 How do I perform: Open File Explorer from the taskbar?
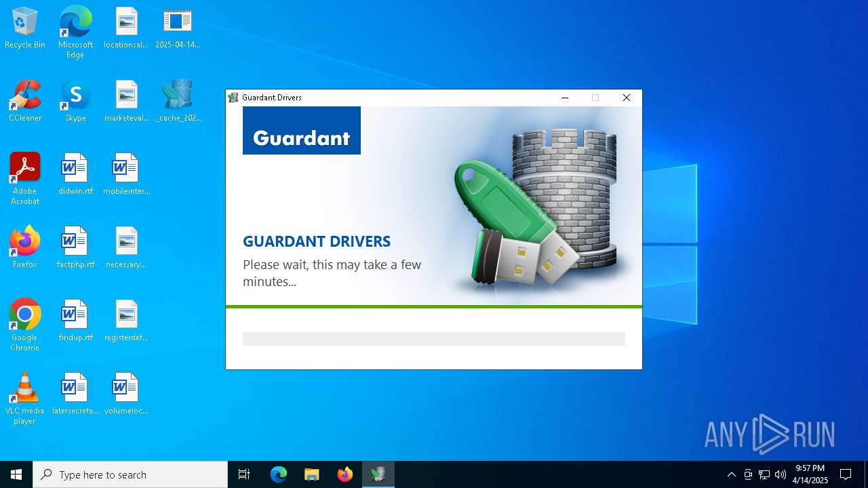point(312,474)
